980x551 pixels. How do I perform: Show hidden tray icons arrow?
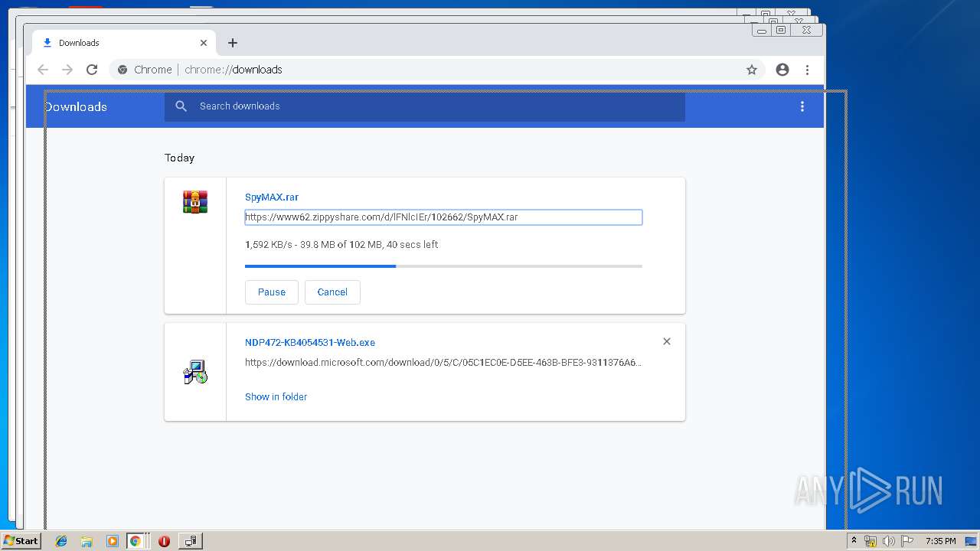[x=854, y=541]
